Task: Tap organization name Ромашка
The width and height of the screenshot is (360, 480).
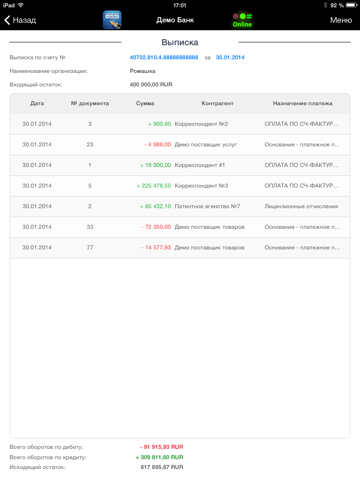Action: [142, 71]
